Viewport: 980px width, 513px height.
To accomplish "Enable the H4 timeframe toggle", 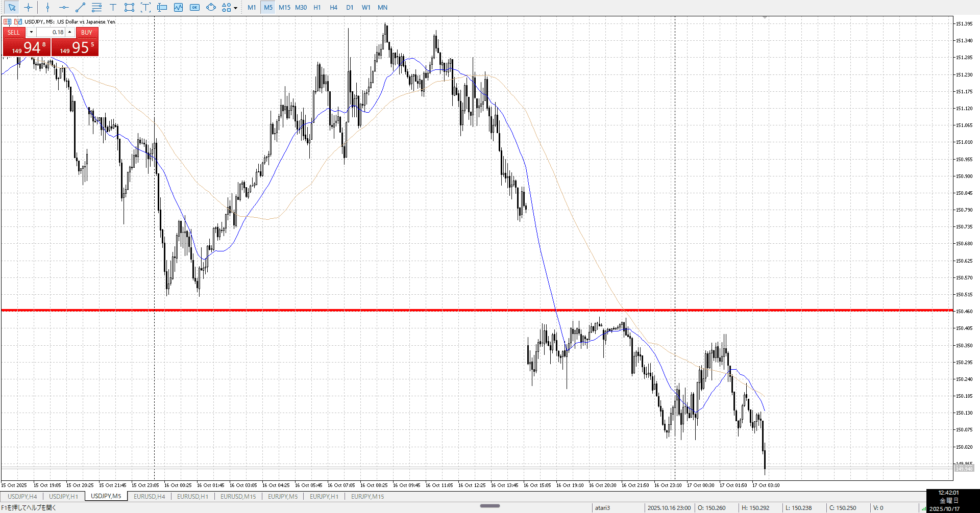I will click(x=333, y=7).
